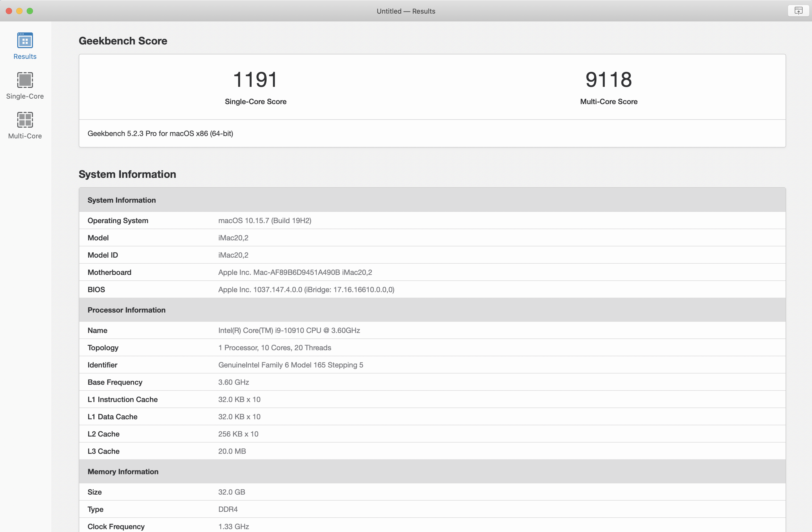Viewport: 812px width, 532px height.
Task: Click the gray System Information table header
Action: tap(432, 200)
